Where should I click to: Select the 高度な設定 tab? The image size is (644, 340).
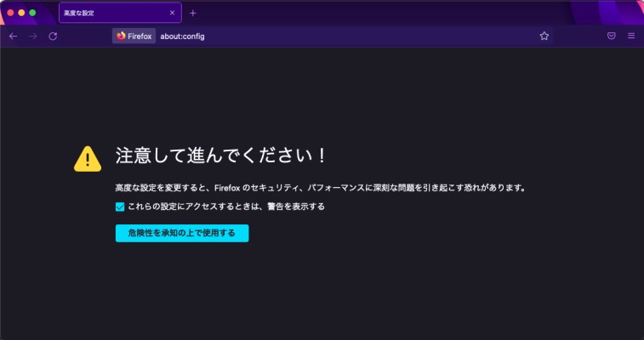click(x=120, y=13)
